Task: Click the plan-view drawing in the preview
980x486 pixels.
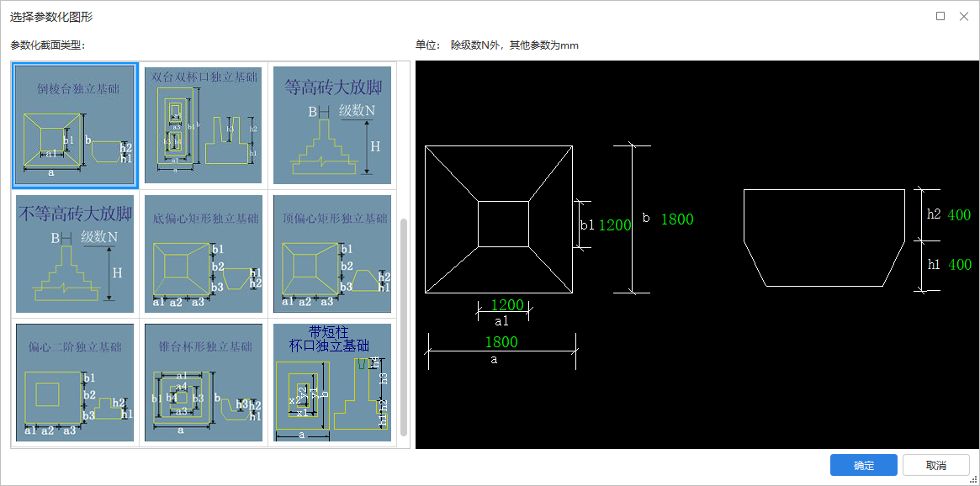Action: pyautogui.click(x=499, y=219)
